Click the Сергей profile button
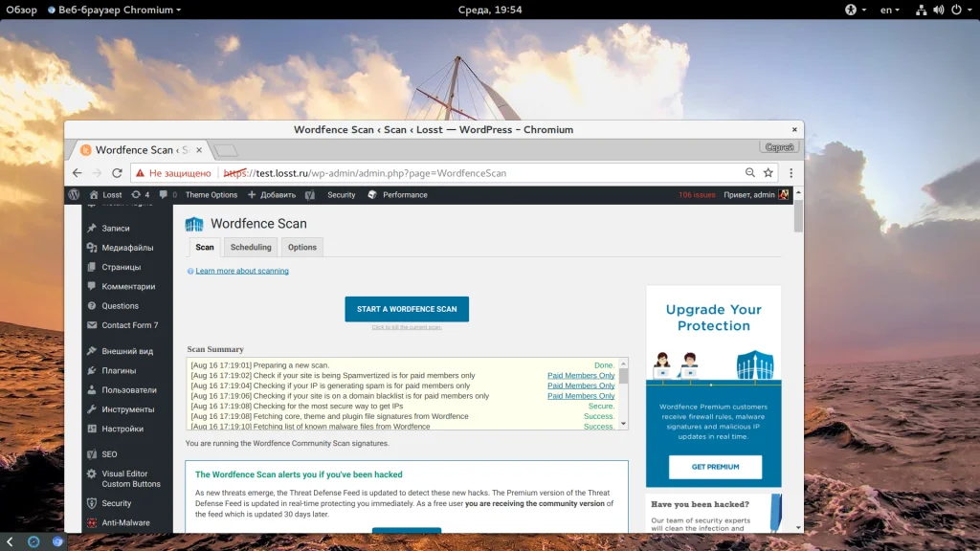This screenshot has width=980, height=551. (779, 147)
